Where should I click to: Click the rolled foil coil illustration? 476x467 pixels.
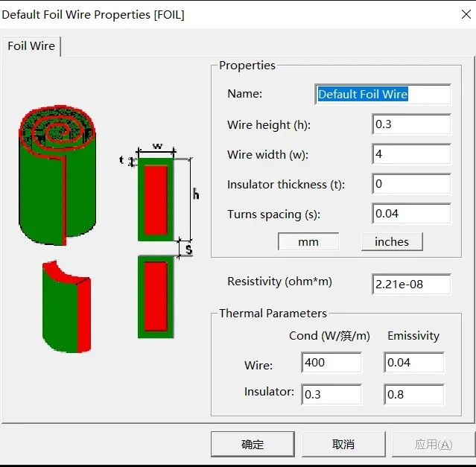click(57, 175)
